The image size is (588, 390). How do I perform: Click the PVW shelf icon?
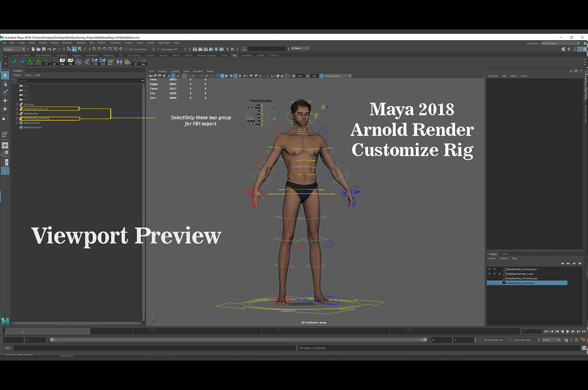(103, 62)
